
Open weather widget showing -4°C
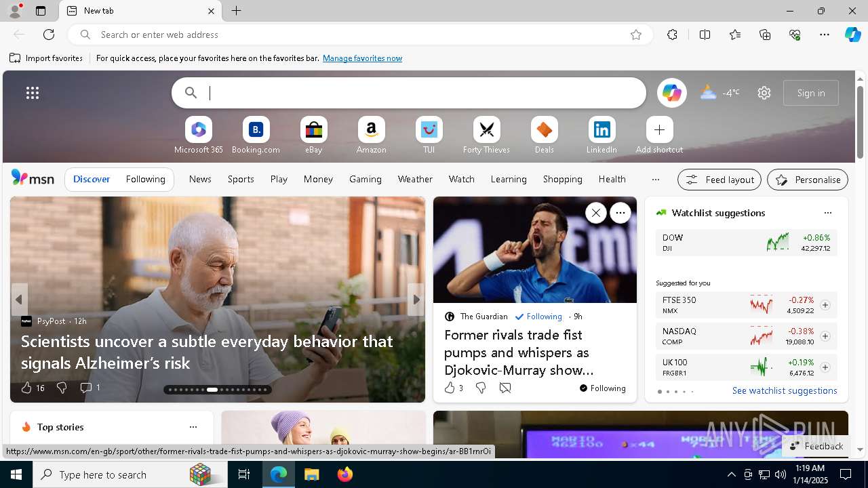click(x=719, y=93)
